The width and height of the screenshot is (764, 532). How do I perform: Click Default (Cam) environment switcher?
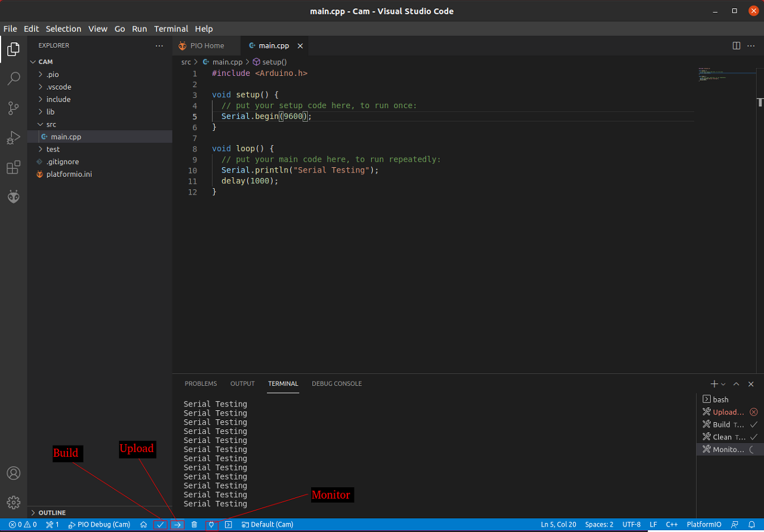point(267,525)
